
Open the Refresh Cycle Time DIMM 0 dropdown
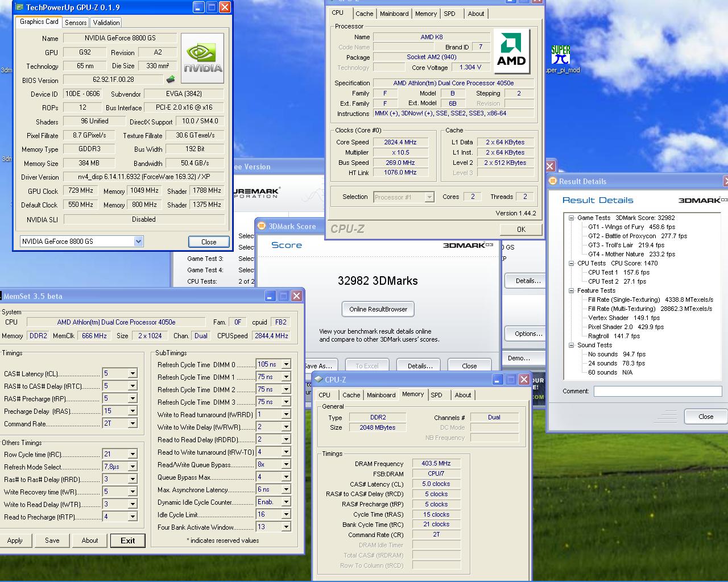click(x=286, y=364)
